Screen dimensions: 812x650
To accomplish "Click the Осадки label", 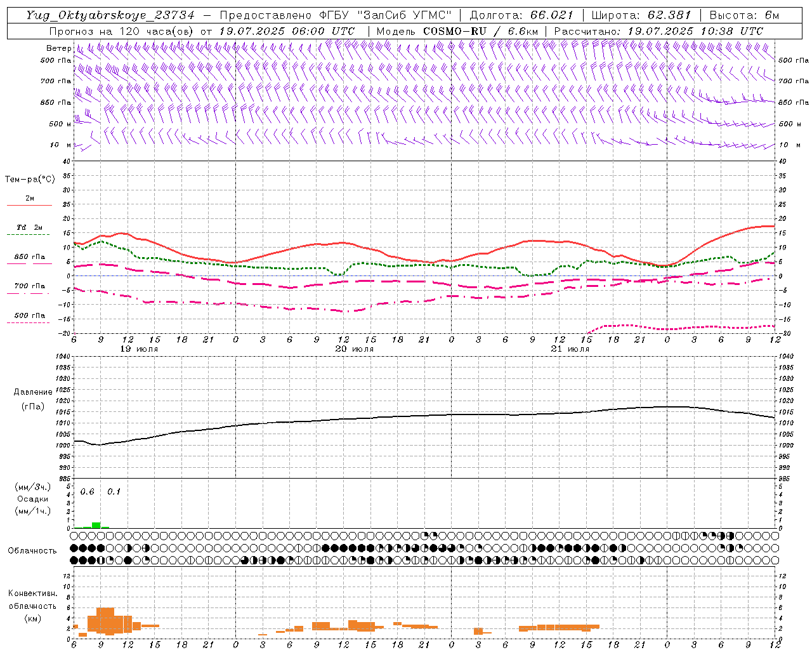I will pos(33,499).
